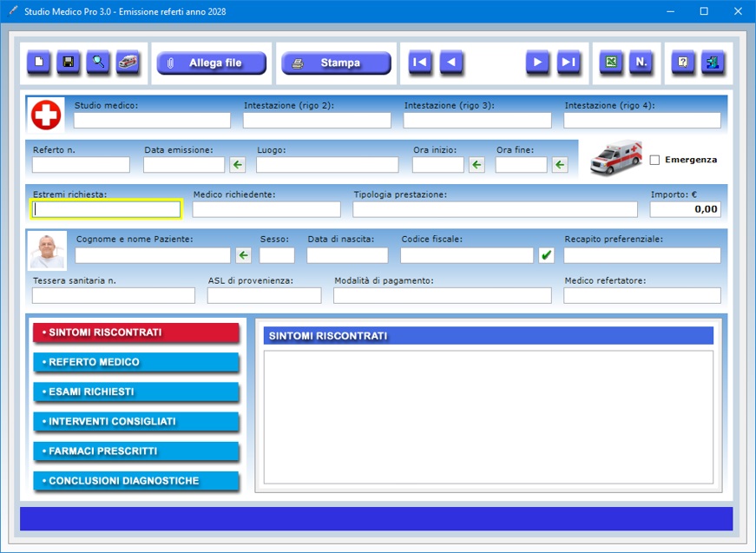
Task: Click the Codice fiscale field
Action: (467, 255)
